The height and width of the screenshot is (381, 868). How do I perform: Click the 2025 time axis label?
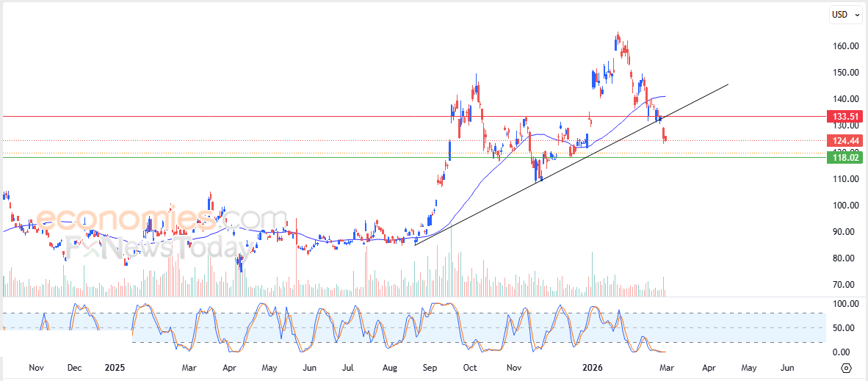(x=115, y=368)
